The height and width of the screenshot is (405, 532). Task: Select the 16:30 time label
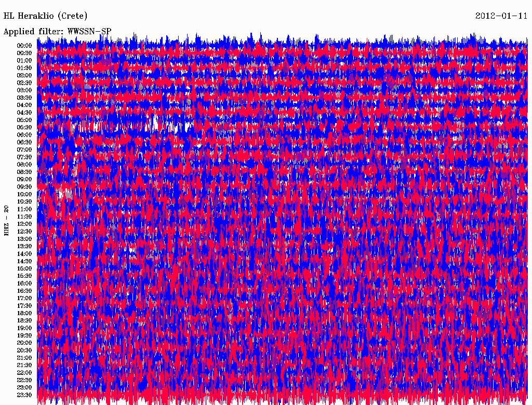24,291
